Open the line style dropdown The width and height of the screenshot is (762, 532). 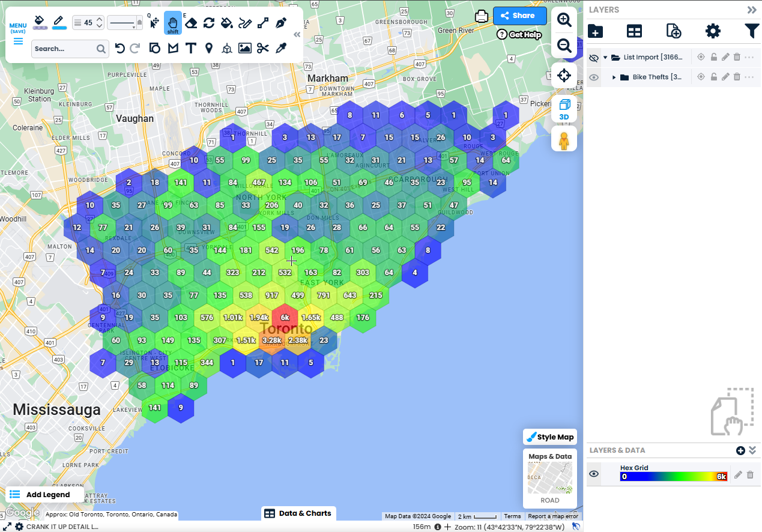125,23
